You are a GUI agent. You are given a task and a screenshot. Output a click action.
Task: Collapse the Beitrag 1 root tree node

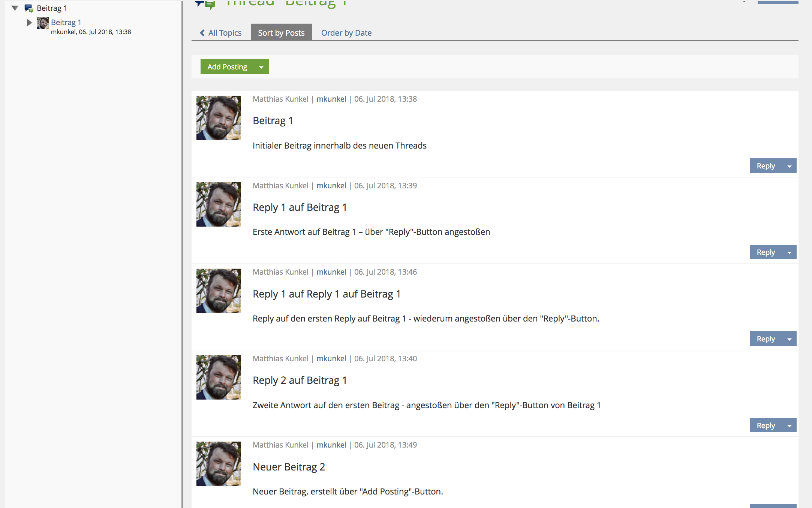tap(15, 8)
